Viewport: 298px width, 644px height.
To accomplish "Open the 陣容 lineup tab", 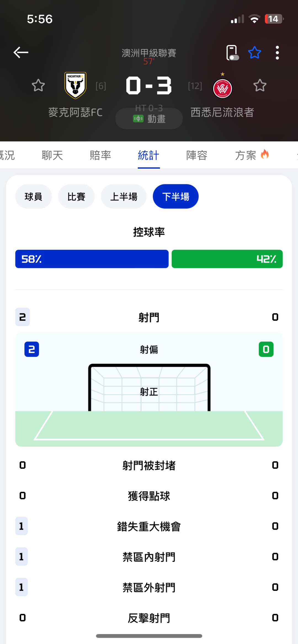I will (197, 155).
